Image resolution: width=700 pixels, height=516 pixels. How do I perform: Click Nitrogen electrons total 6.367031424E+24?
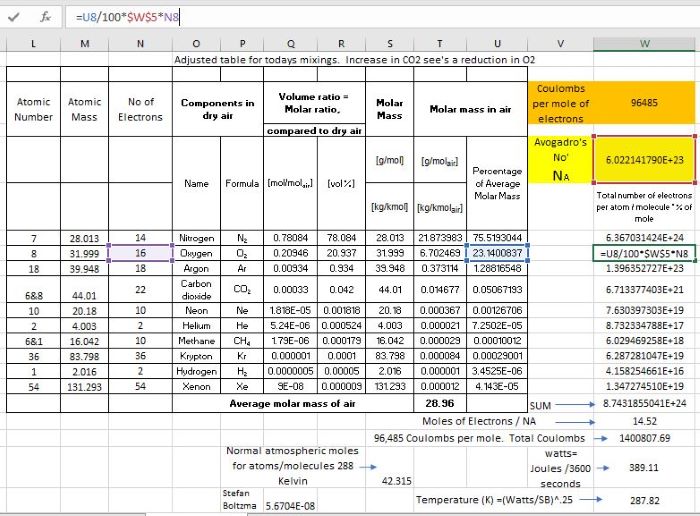click(x=644, y=238)
